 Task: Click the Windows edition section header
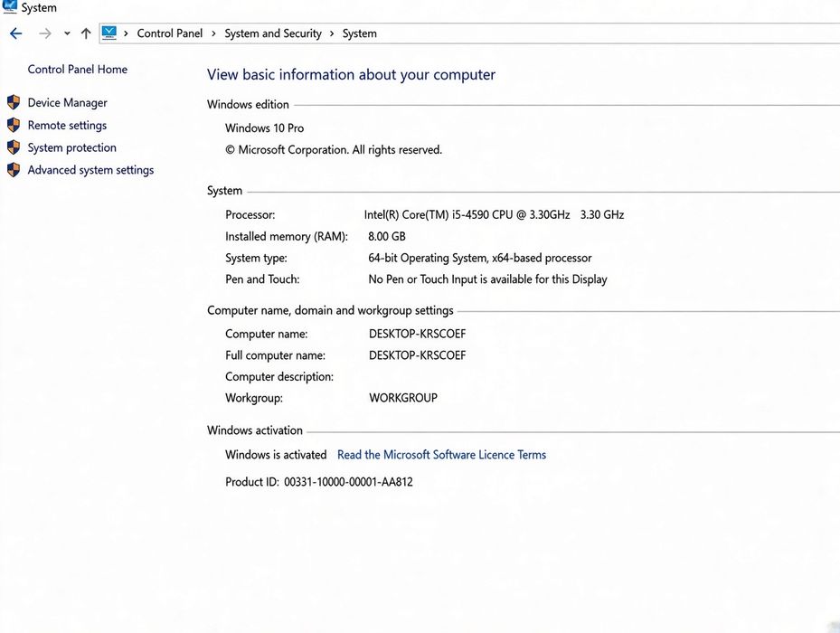point(248,105)
